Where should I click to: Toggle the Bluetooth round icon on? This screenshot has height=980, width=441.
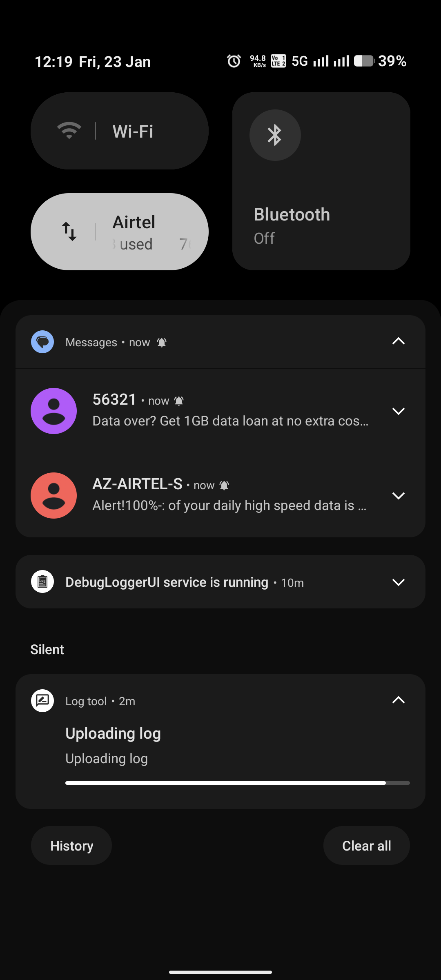[275, 135]
